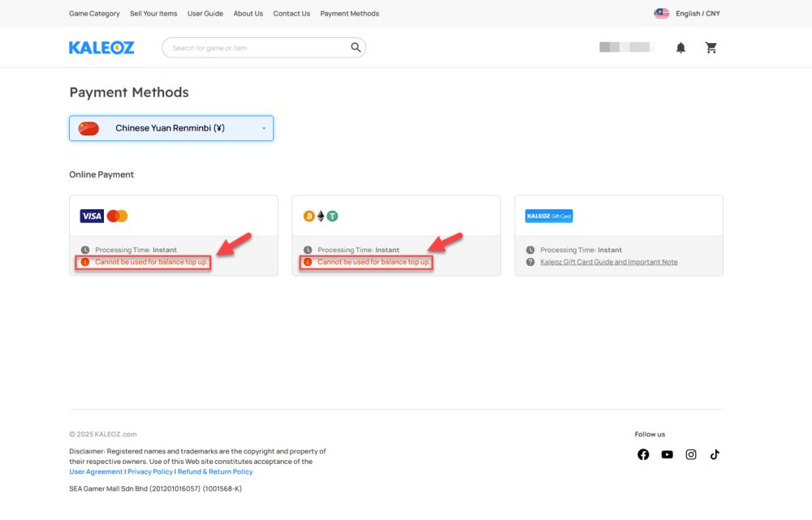Click the Malaysia flag icon
812x520 pixels.
tap(661, 14)
